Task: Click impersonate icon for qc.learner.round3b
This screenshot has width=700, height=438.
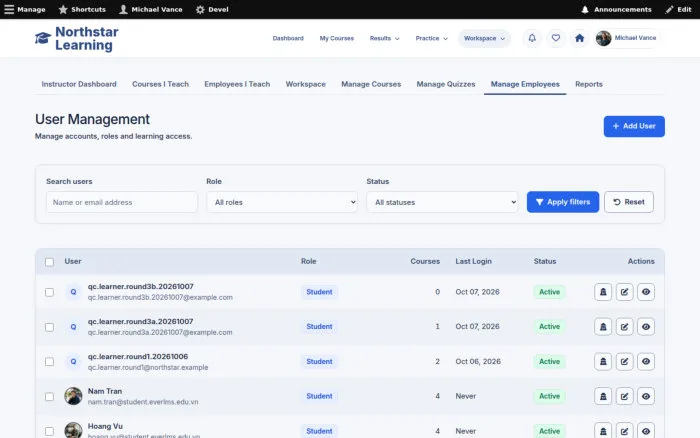Action: point(603,292)
